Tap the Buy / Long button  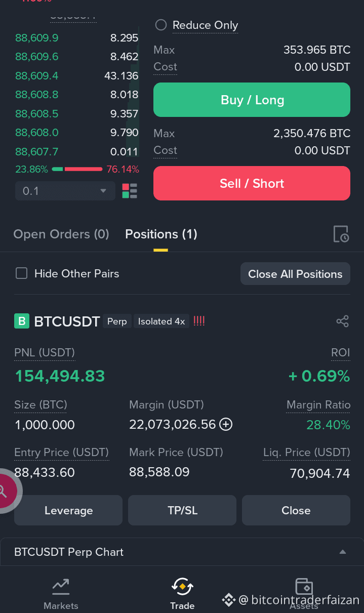pyautogui.click(x=252, y=100)
